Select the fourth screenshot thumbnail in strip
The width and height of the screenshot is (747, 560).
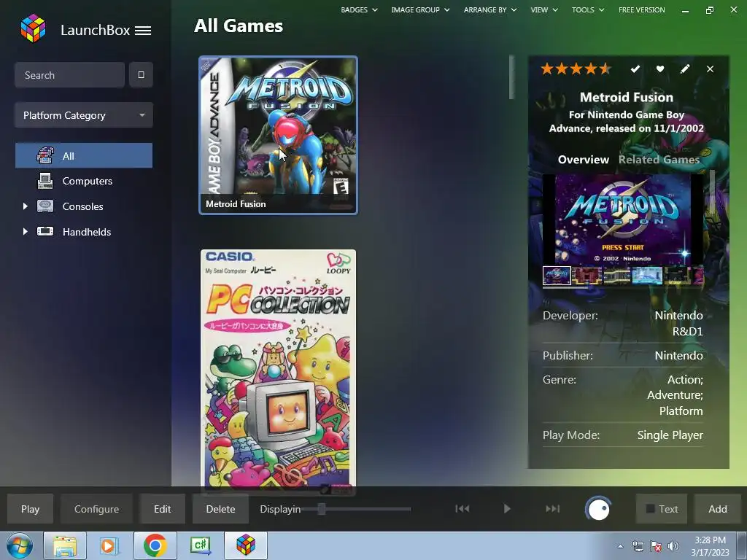pos(647,275)
